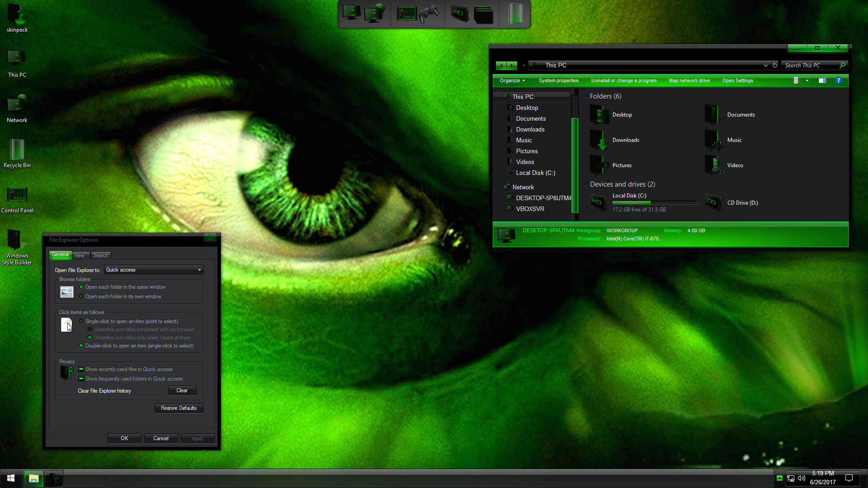The width and height of the screenshot is (868, 488).
Task: Open the Downloads folder icon
Action: (x=600, y=140)
